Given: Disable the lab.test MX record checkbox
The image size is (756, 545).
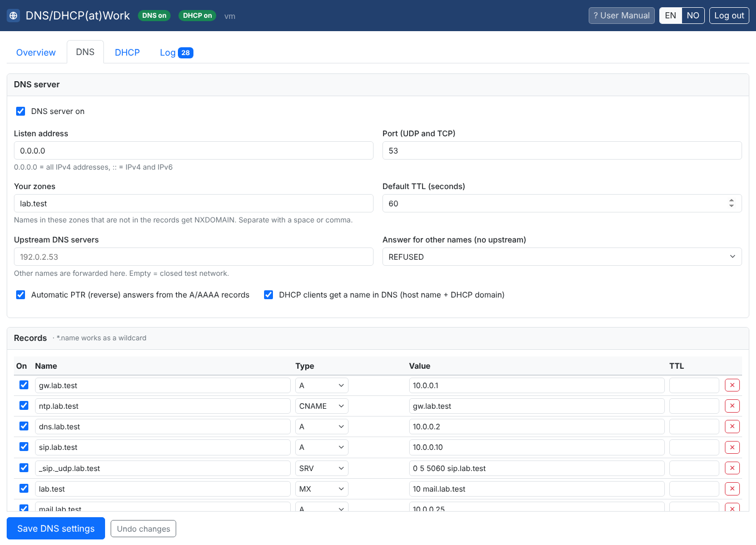Looking at the screenshot, I should [x=24, y=488].
